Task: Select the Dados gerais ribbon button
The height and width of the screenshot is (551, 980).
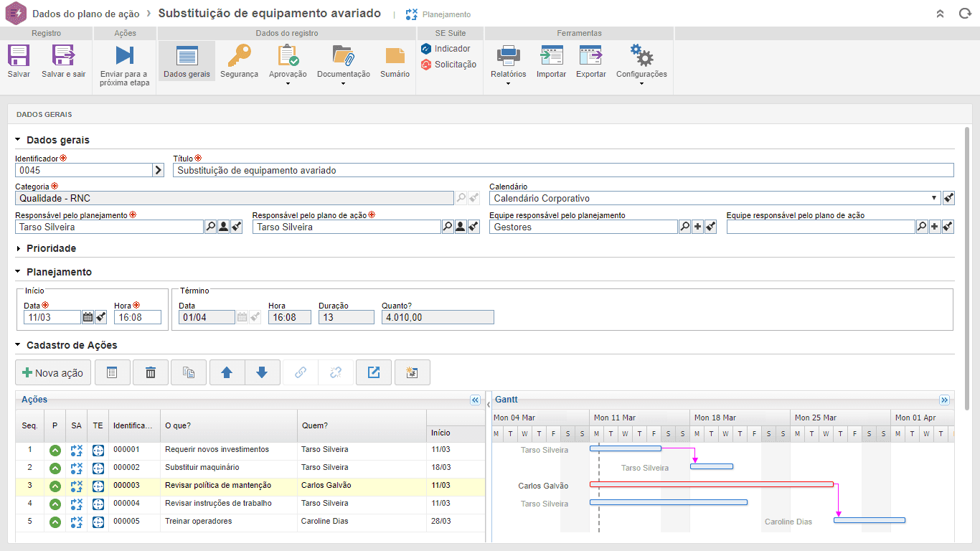Action: click(x=187, y=61)
